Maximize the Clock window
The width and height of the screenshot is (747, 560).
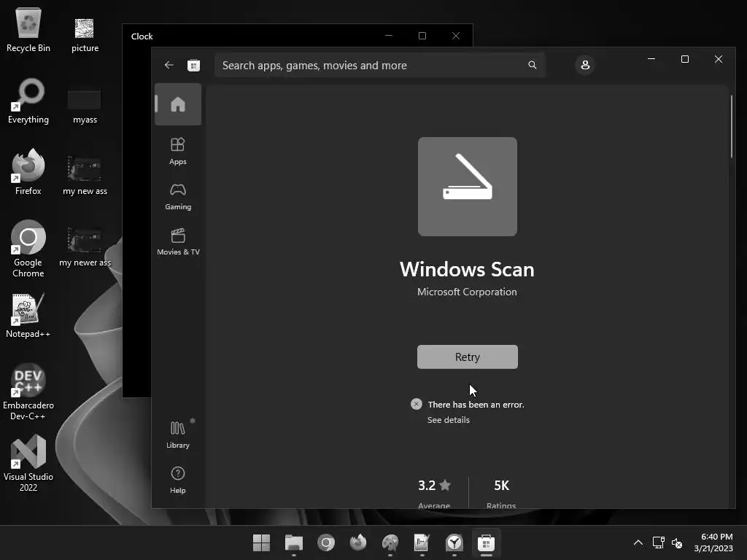[x=422, y=36]
